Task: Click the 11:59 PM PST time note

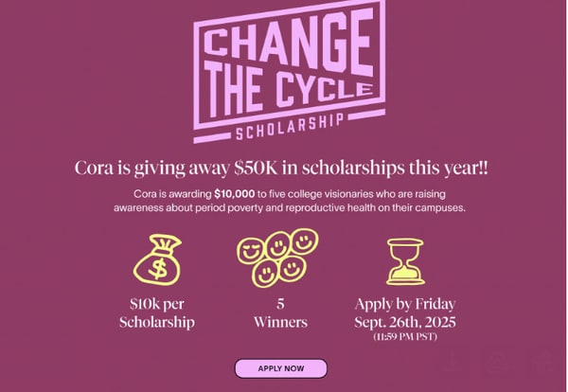Action: point(404,337)
